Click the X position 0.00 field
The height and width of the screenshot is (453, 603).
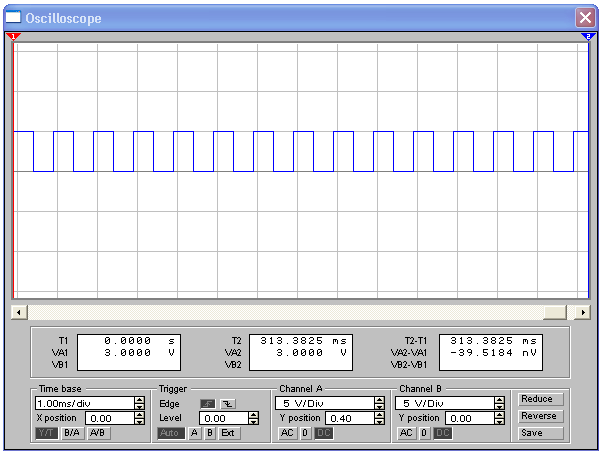coord(110,418)
